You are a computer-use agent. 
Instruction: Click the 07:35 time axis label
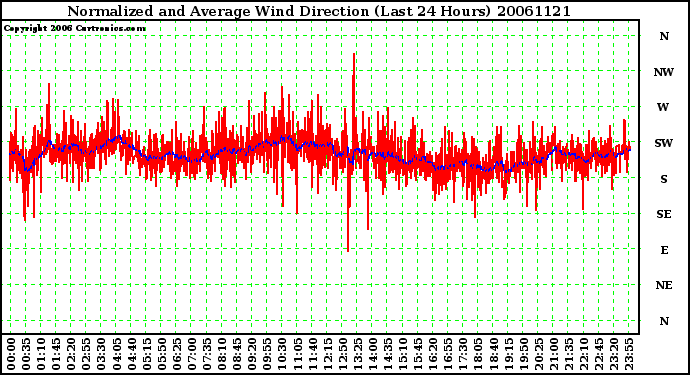[x=207, y=354]
